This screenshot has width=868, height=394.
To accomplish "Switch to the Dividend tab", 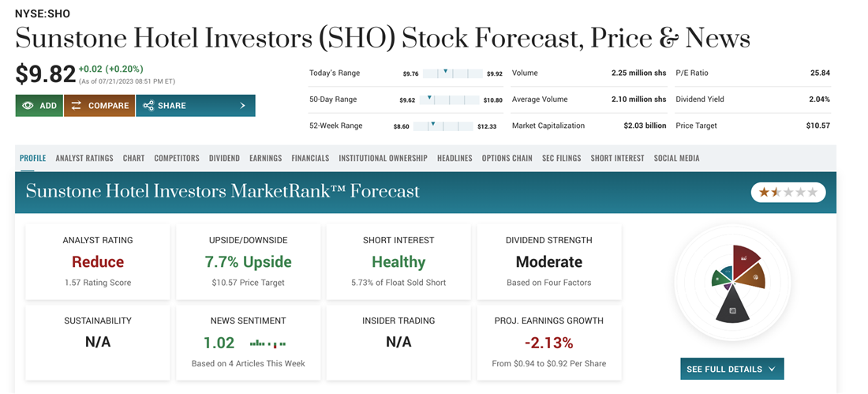I will [224, 158].
